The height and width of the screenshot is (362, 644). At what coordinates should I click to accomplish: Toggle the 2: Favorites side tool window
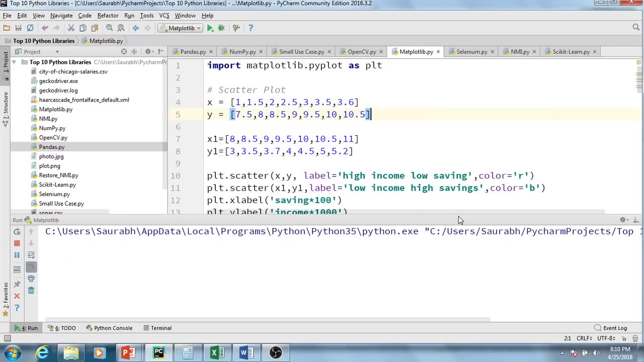[x=6, y=299]
